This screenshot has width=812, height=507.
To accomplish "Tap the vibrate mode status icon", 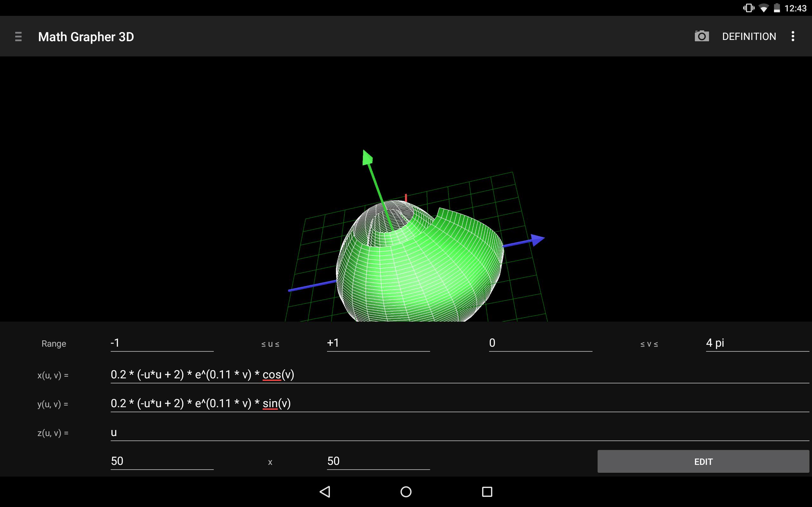I will click(749, 8).
